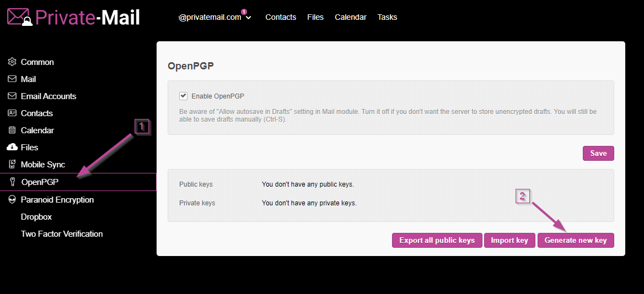Image resolution: width=644 pixels, height=294 pixels.
Task: Click the Private-Mail envelope logo icon
Action: click(20, 17)
